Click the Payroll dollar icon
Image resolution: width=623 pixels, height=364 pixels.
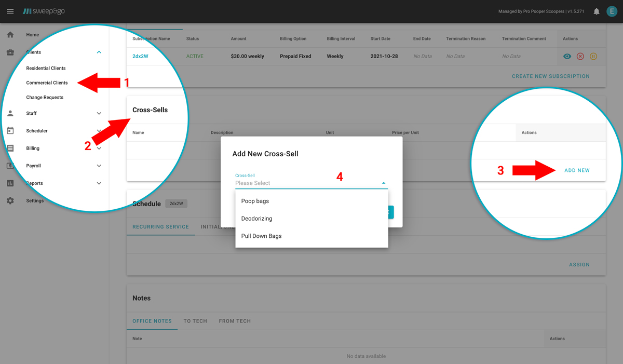(10, 165)
